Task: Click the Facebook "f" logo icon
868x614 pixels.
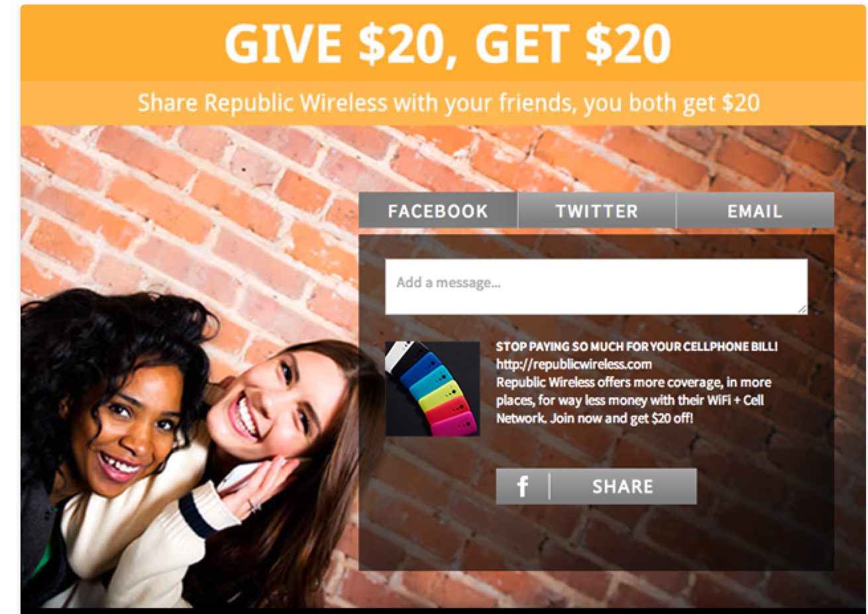Action: [522, 487]
